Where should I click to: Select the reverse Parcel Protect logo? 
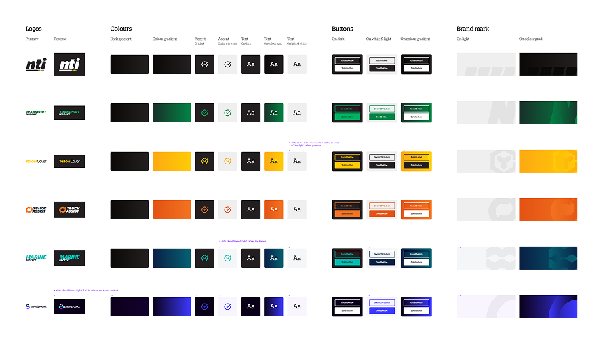69,306
